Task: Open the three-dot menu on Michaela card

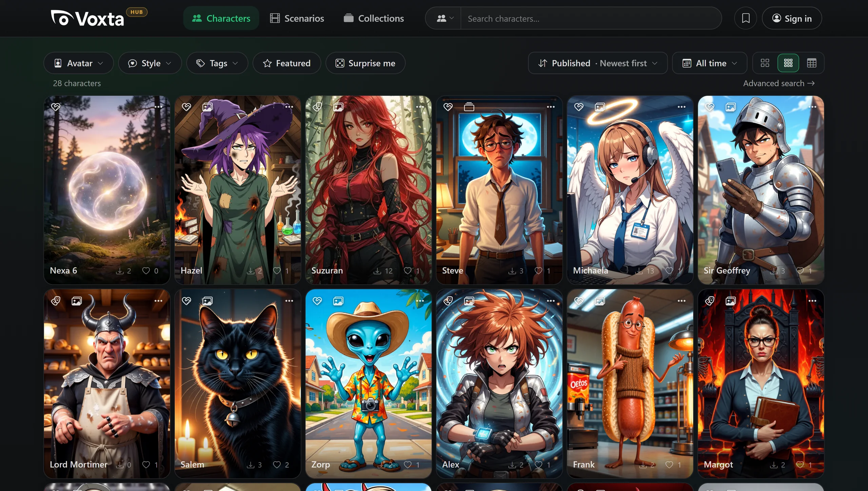Action: pyautogui.click(x=682, y=107)
